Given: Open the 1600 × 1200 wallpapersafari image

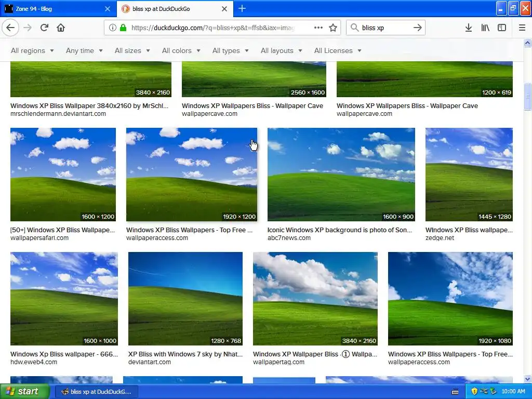Looking at the screenshot, I should pos(63,175).
